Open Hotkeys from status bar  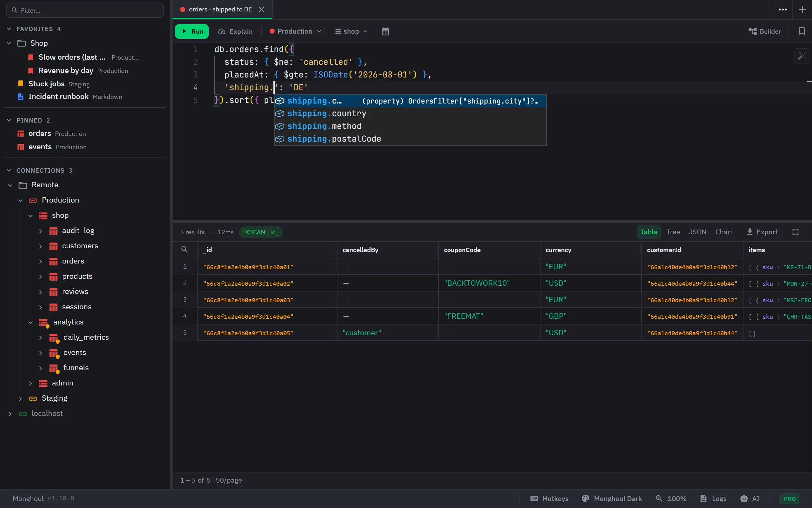click(x=549, y=498)
